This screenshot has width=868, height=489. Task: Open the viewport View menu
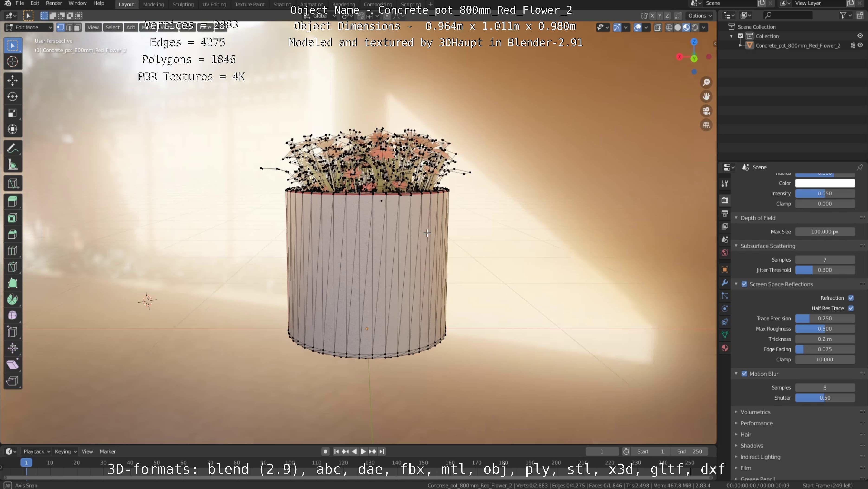coord(93,28)
